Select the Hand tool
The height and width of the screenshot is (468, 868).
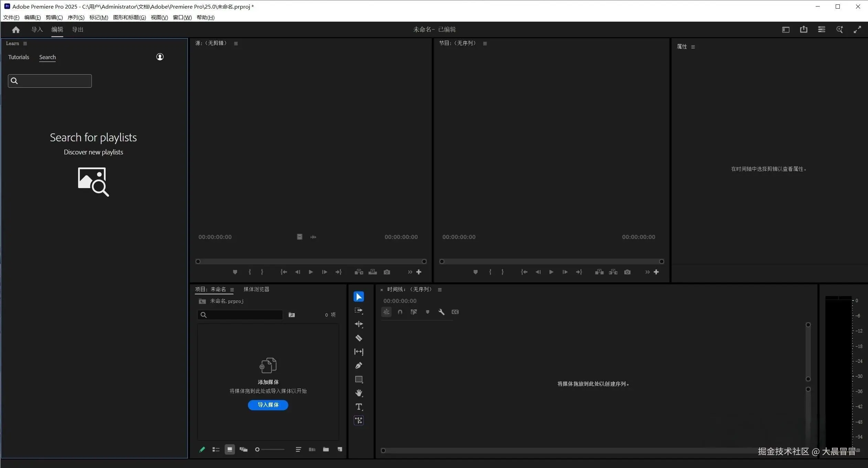tap(358, 393)
